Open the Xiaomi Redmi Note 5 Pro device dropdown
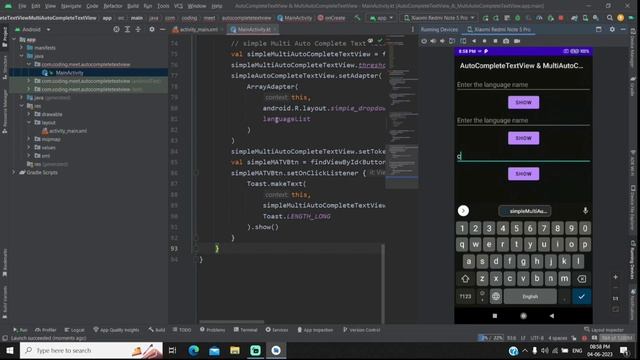This screenshot has width=640, height=360. coord(439,18)
